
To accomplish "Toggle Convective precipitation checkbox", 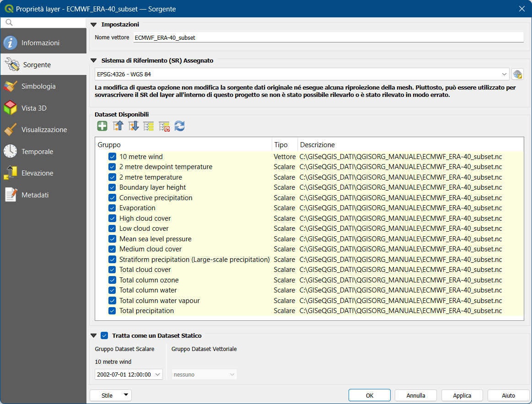I will click(x=112, y=197).
